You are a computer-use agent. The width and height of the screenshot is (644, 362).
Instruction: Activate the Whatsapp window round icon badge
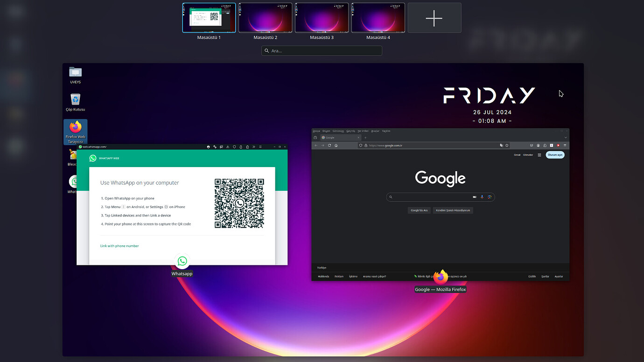pos(182,261)
